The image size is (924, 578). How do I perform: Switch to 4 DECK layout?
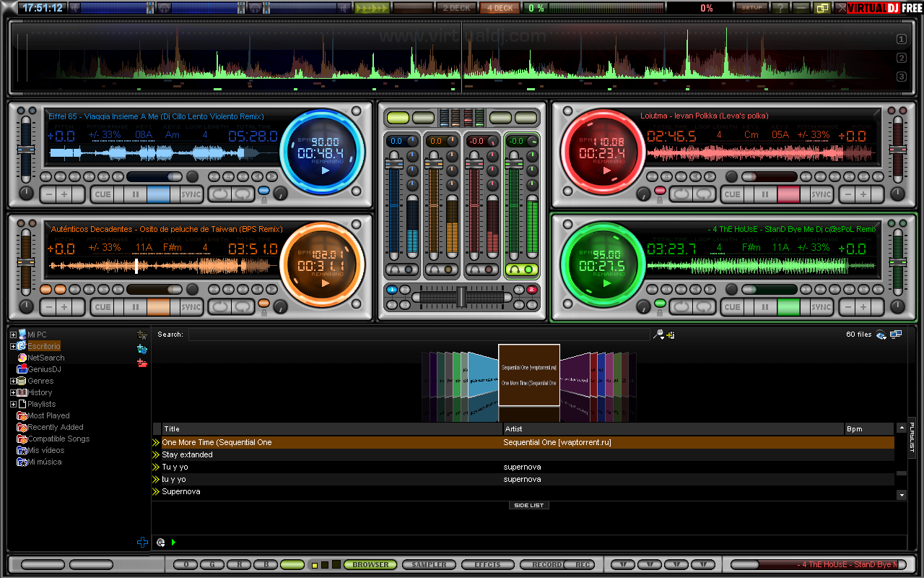click(500, 8)
